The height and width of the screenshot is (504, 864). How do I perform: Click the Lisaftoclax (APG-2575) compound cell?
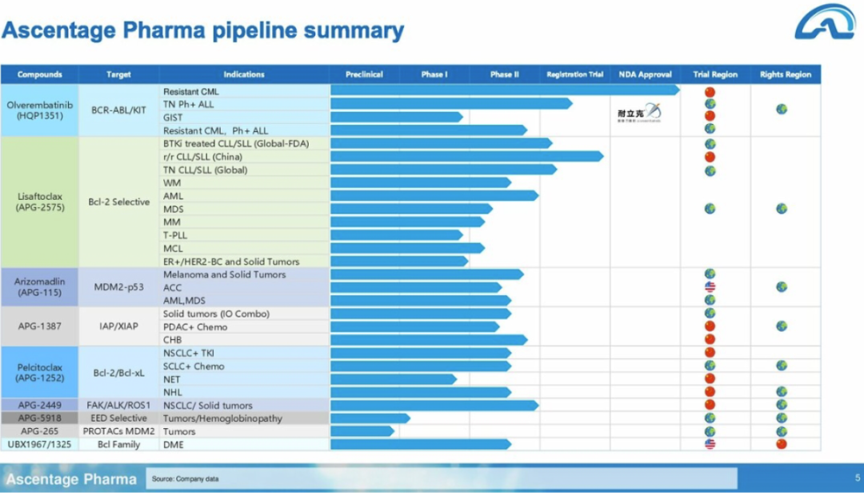point(40,202)
